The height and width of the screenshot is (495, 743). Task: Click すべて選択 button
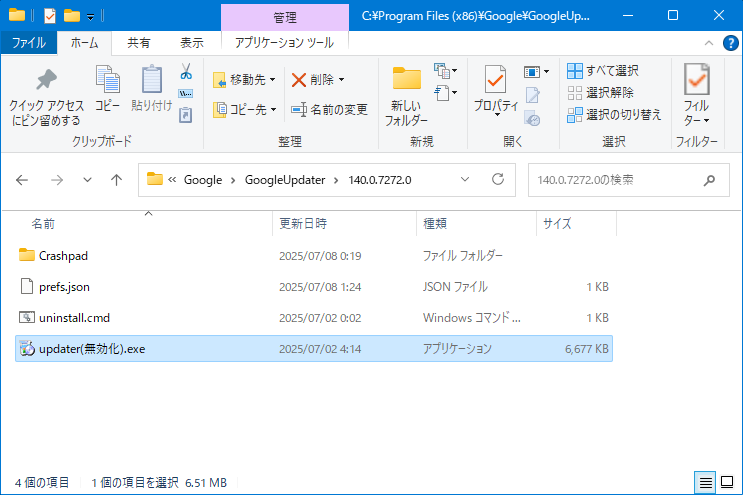603,71
